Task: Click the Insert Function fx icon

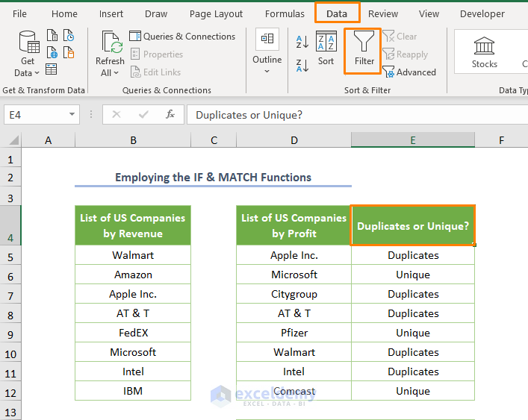Action: point(170,114)
